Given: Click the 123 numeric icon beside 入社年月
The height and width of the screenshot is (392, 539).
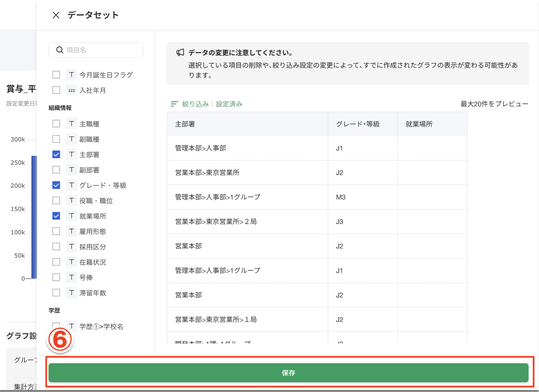Looking at the screenshot, I should point(71,90).
